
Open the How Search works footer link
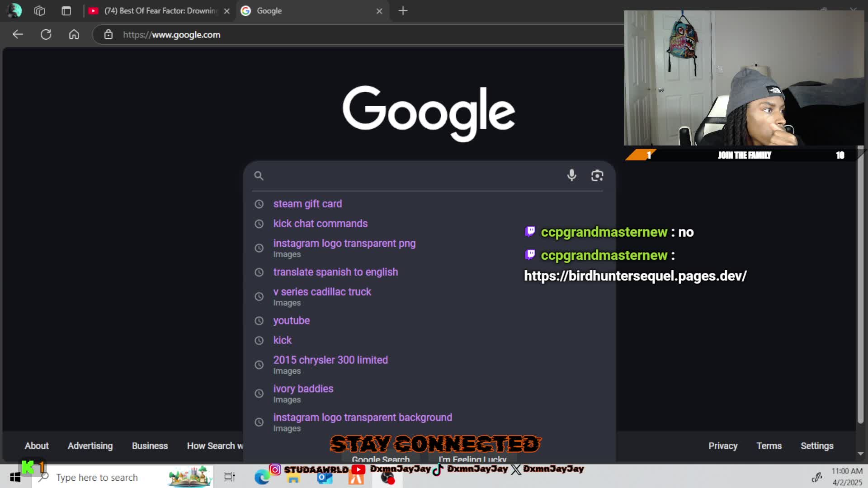click(x=215, y=446)
